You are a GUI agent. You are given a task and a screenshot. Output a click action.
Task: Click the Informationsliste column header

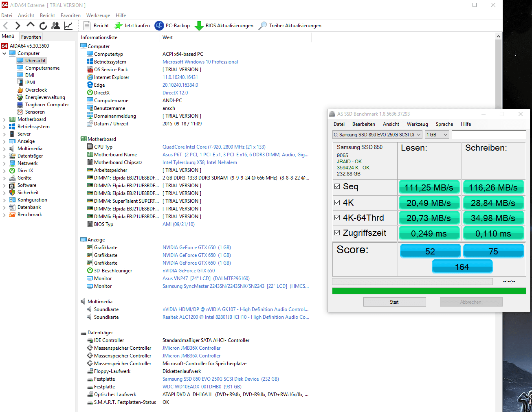[119, 37]
